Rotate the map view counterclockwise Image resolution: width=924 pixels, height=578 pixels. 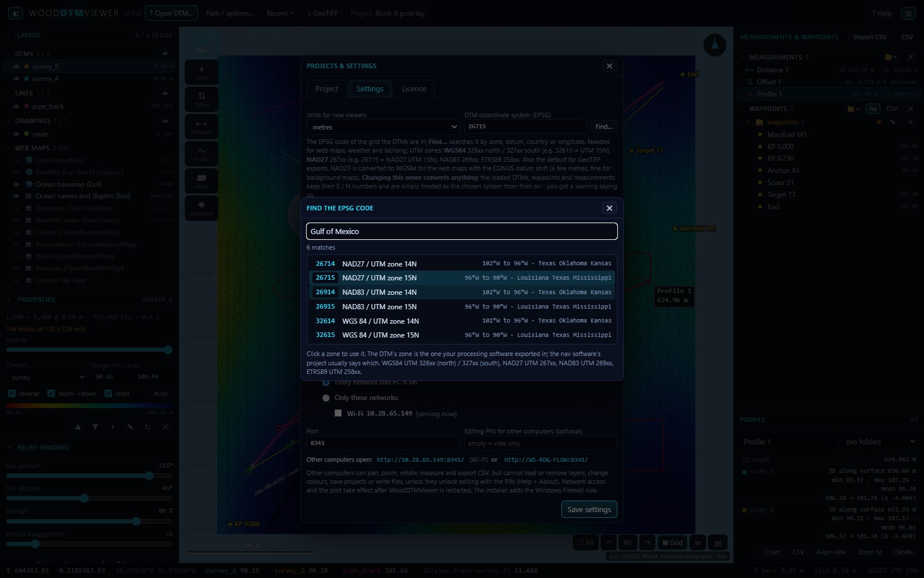[609, 543]
